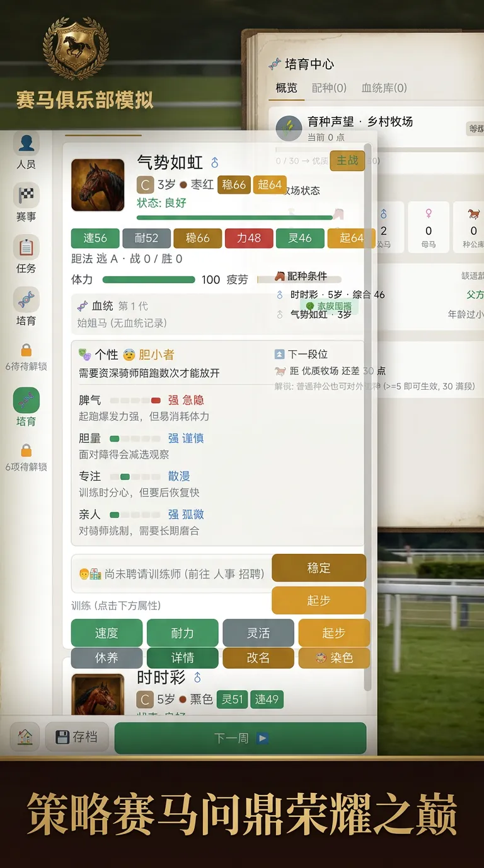Viewport: 484px width, 868px height.
Task: Click the 耐52 stat chip
Action: (x=146, y=238)
